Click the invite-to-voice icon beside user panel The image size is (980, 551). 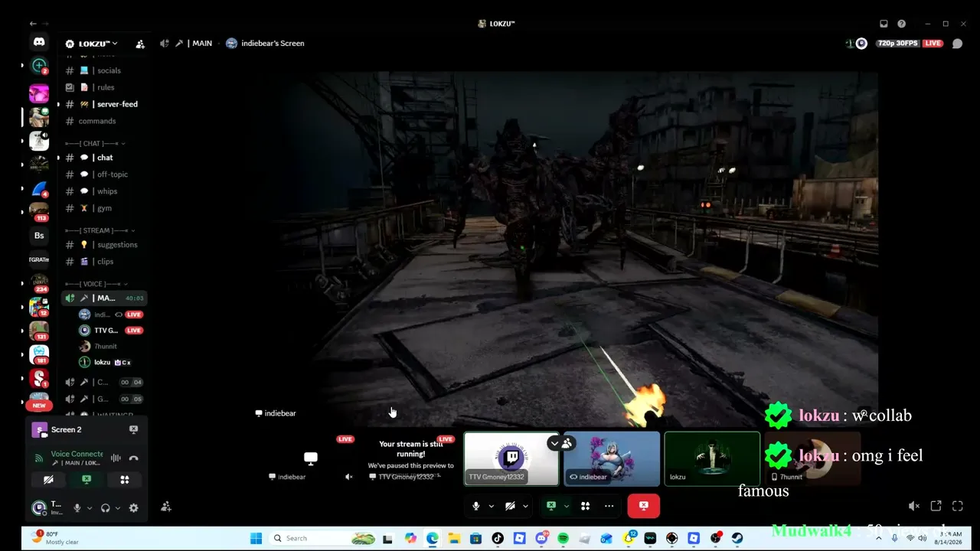166,507
